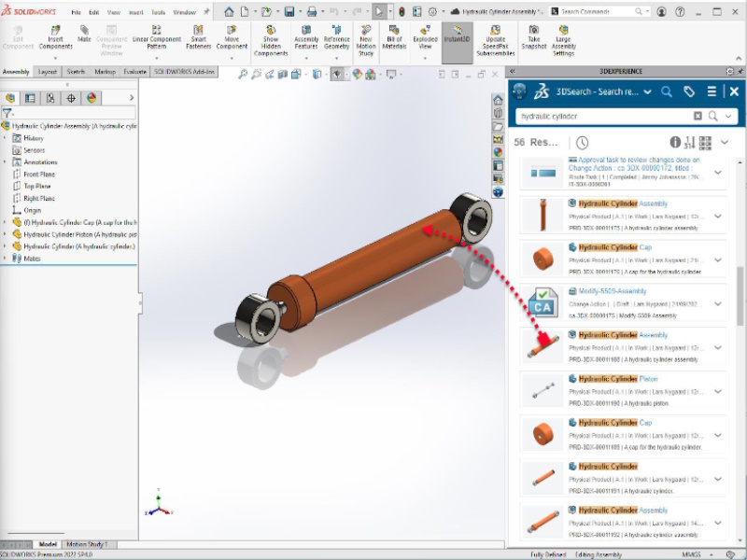Switch to the Evaluate tab
The width and height of the screenshot is (747, 560).
[134, 72]
